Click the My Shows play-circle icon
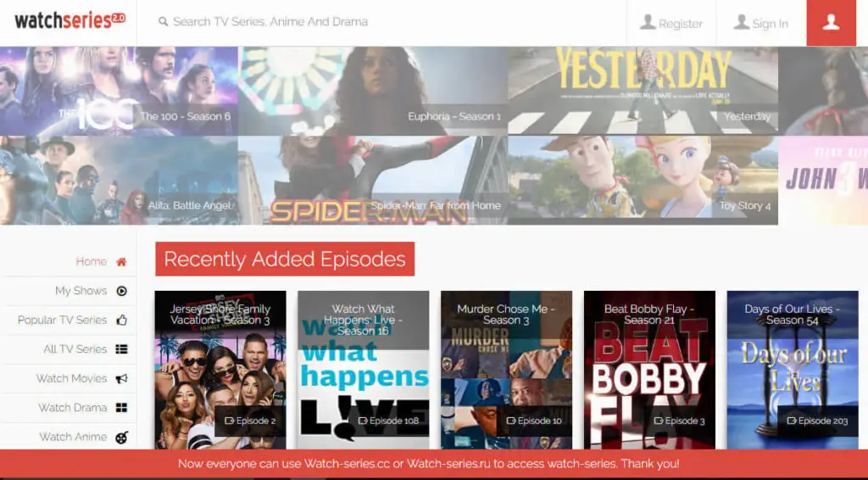The image size is (868, 480). [122, 291]
